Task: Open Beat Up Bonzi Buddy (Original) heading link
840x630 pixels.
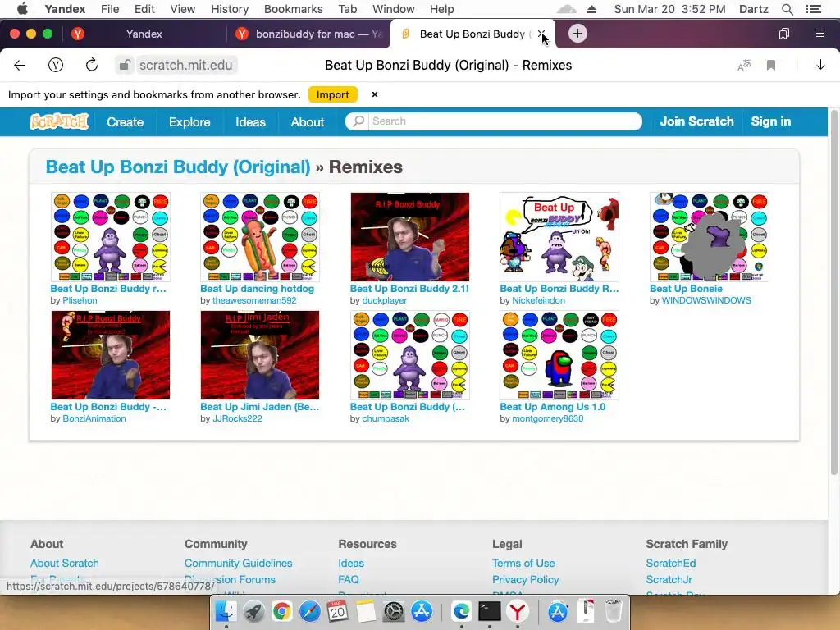Action: point(178,167)
